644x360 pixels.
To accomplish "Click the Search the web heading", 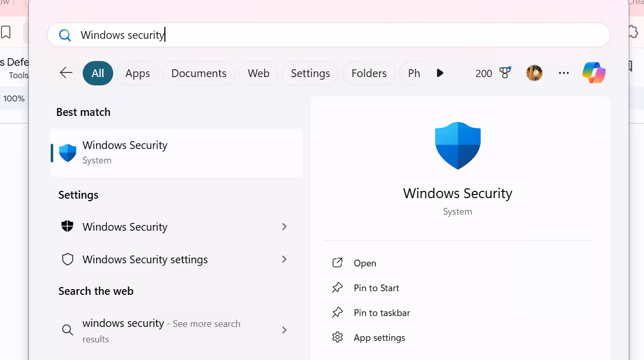I will [x=96, y=291].
